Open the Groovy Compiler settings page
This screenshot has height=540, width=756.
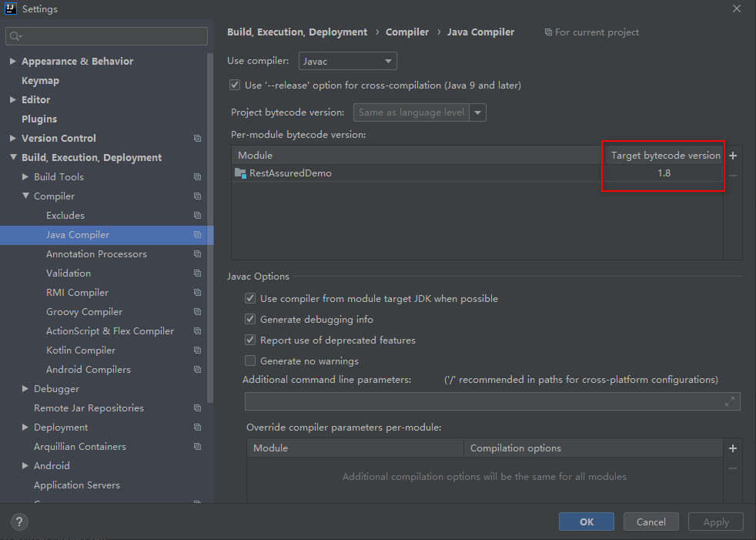pyautogui.click(x=85, y=312)
